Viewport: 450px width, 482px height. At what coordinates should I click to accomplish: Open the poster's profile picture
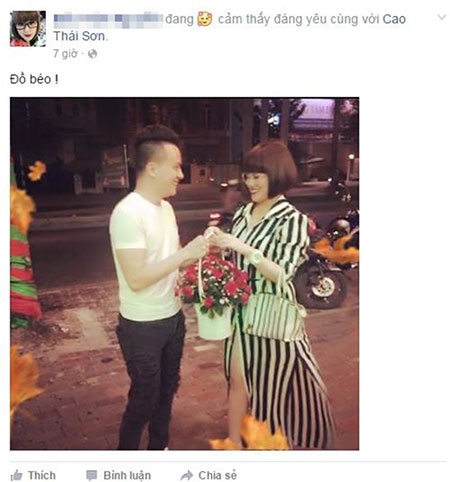(x=28, y=29)
